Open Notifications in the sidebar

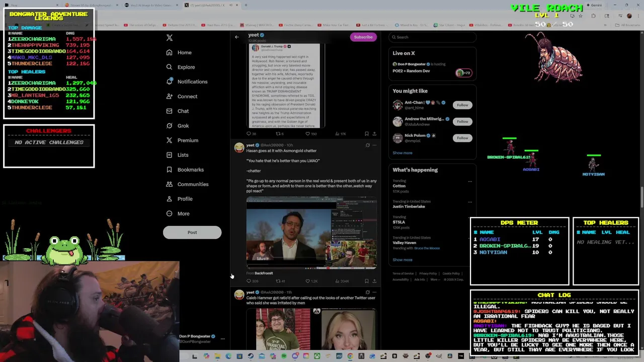[x=187, y=81]
